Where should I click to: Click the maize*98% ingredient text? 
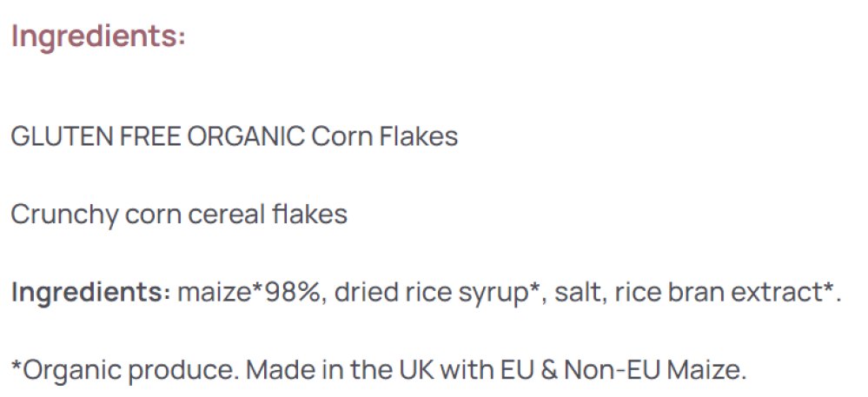[x=249, y=293]
